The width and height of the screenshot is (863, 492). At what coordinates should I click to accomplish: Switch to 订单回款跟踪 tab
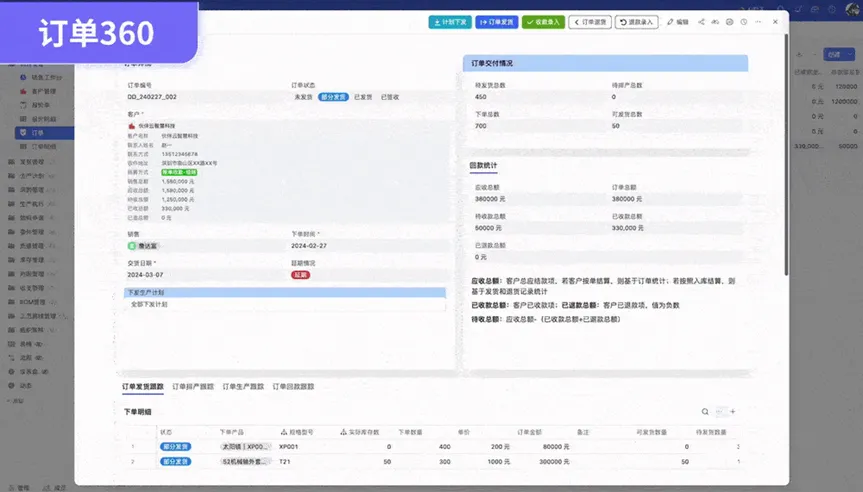(293, 385)
